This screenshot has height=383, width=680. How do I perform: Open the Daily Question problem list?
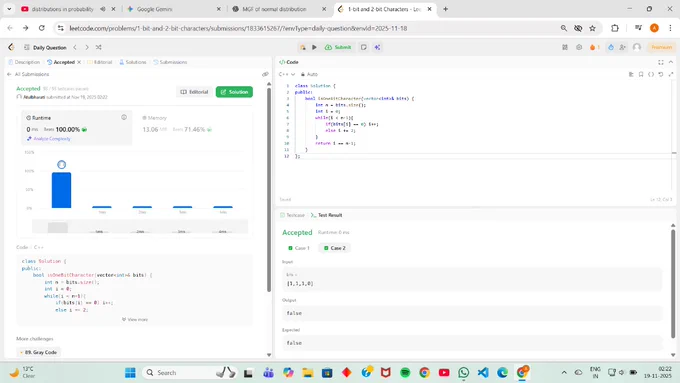click(45, 47)
